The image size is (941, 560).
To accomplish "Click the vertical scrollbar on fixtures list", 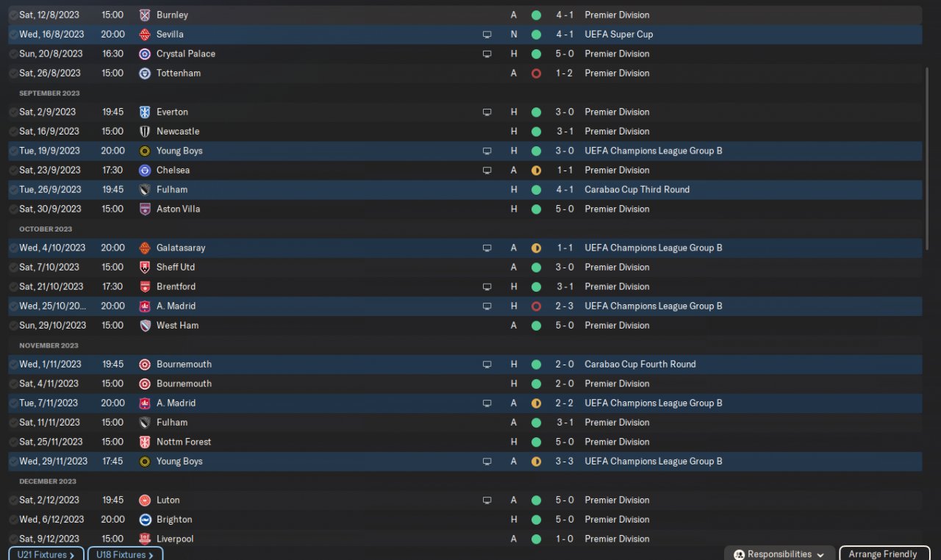I will (x=928, y=158).
